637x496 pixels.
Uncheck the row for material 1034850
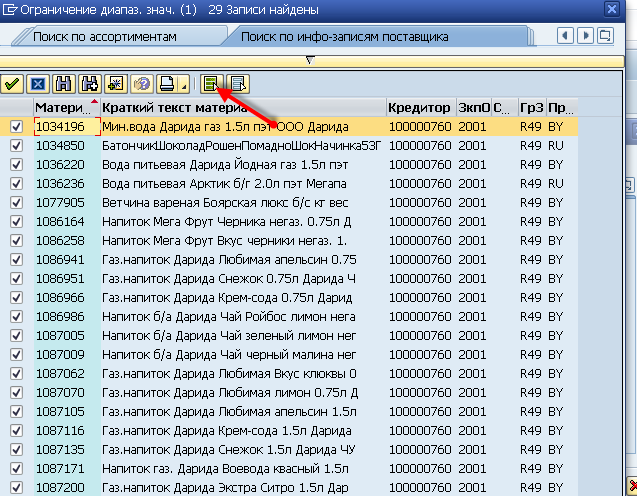tap(16, 145)
